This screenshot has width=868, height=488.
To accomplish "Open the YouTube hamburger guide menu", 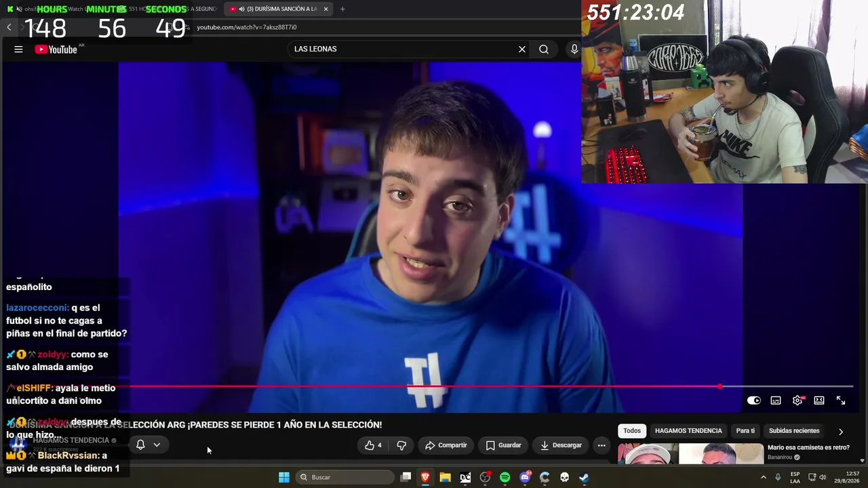I will [18, 49].
